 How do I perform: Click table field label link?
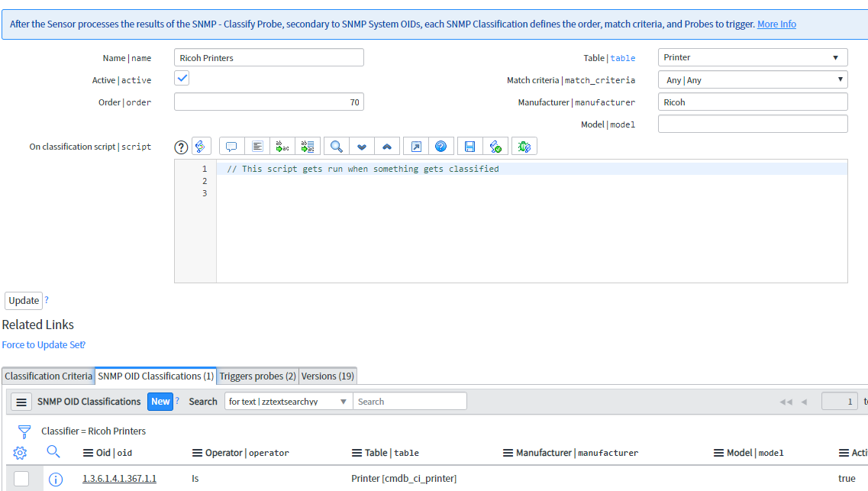623,58
